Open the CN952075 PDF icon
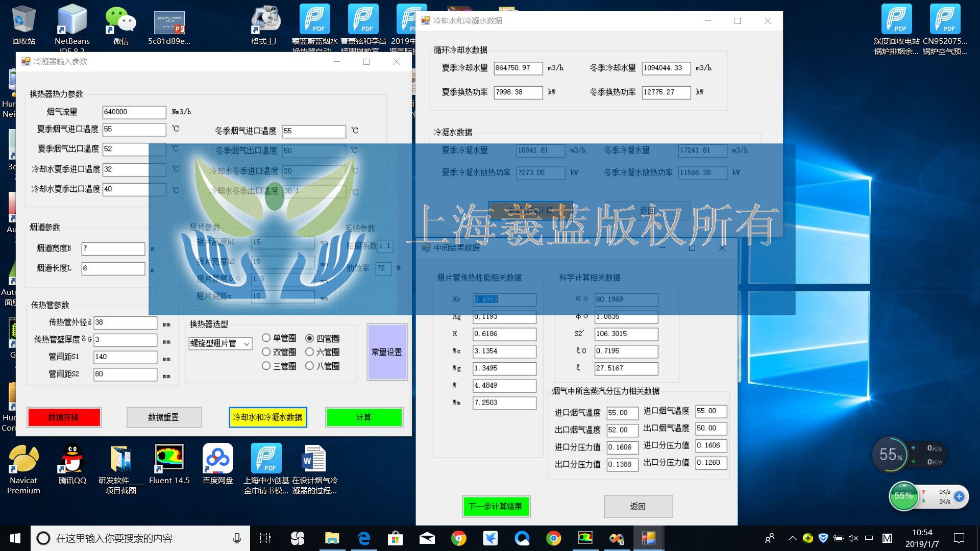 click(945, 29)
